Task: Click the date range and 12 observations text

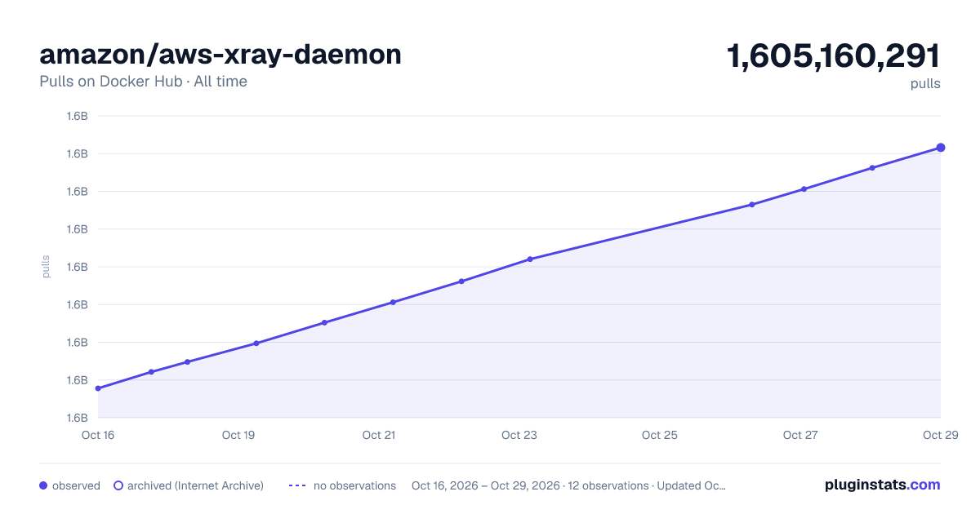Action: 568,485
